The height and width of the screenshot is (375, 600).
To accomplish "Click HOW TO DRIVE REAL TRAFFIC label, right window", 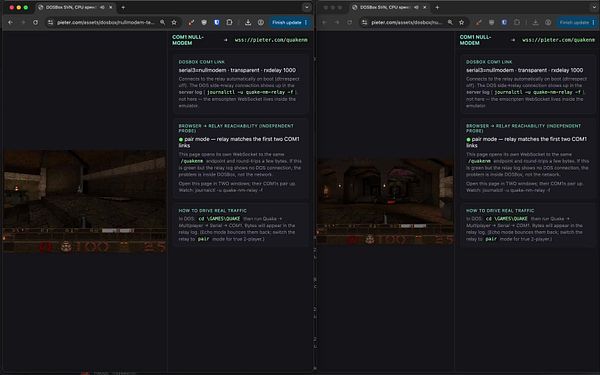I will (500, 211).
